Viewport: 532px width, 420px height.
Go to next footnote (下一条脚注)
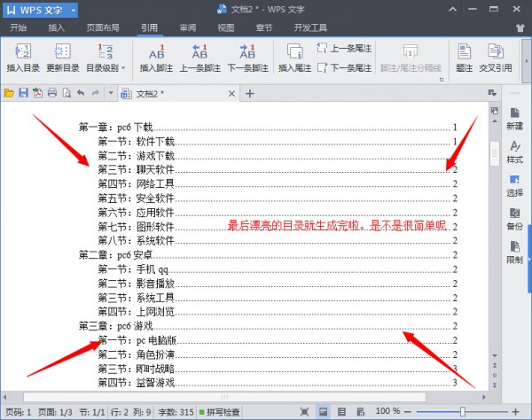[248, 58]
